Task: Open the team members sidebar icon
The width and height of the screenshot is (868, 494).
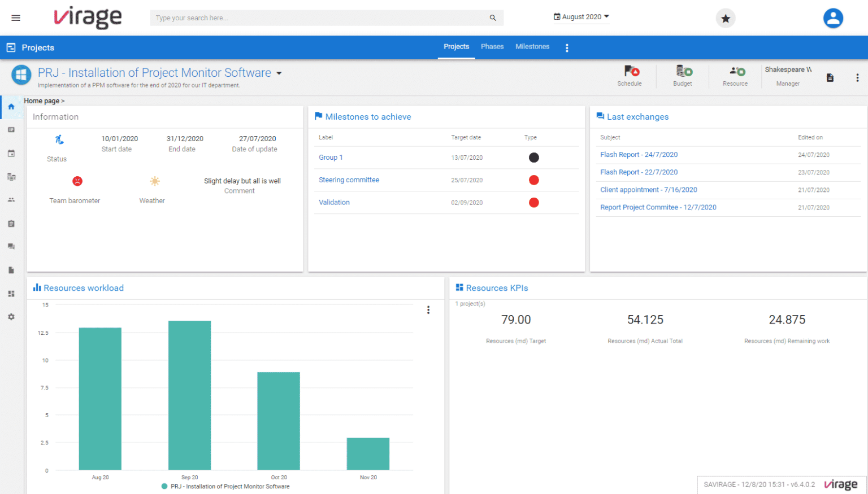Action: (x=11, y=200)
